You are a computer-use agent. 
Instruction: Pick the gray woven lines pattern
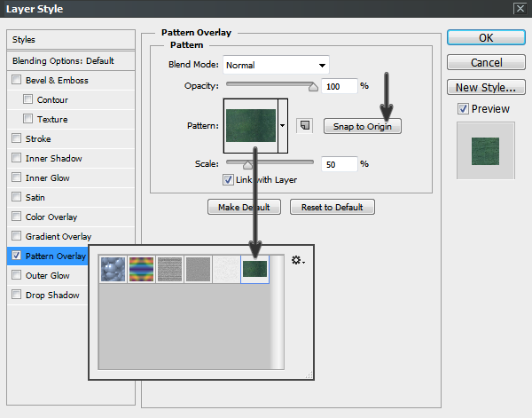[x=170, y=270]
